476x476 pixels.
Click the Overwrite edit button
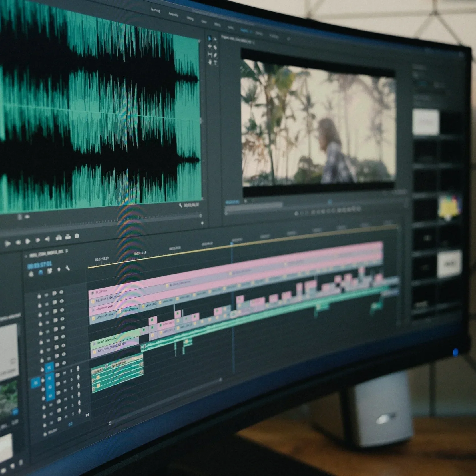pyautogui.click(x=68, y=237)
